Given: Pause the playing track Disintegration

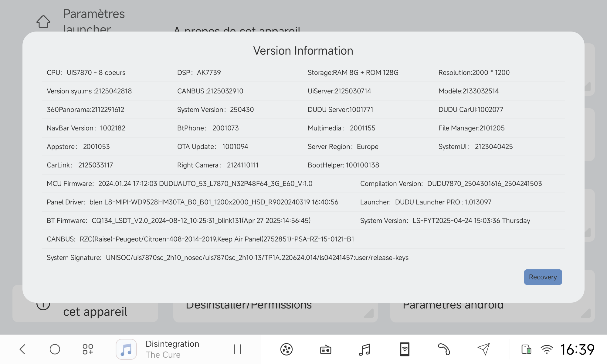Looking at the screenshot, I should pyautogui.click(x=237, y=349).
